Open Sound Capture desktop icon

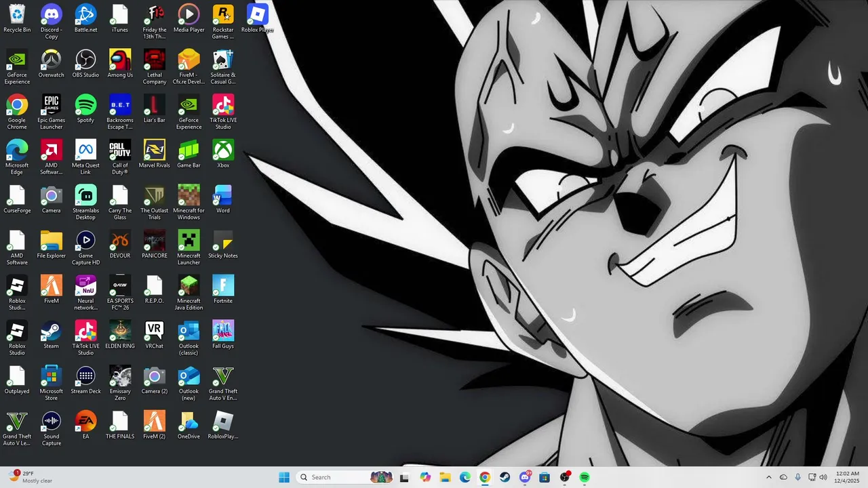[x=51, y=429]
